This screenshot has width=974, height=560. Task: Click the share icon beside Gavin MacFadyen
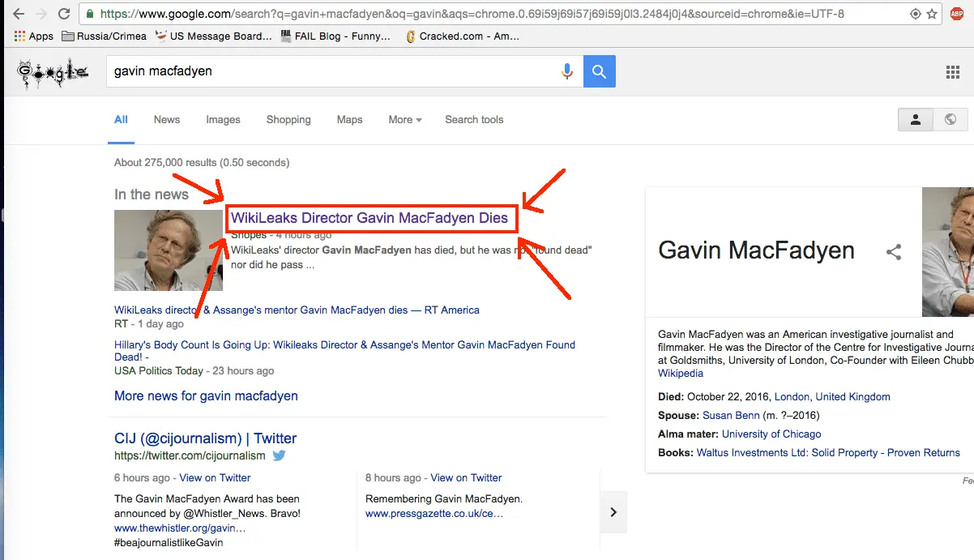[894, 252]
